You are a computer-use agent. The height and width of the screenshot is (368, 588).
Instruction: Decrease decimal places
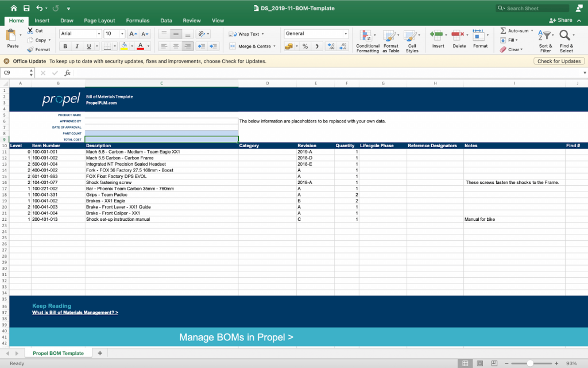(x=343, y=46)
